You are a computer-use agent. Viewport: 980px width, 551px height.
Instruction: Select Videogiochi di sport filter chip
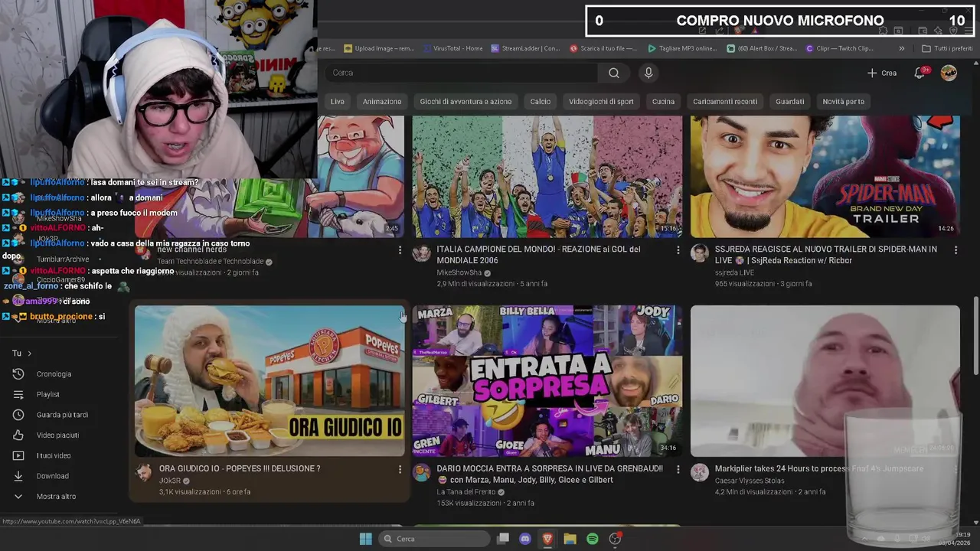601,102
